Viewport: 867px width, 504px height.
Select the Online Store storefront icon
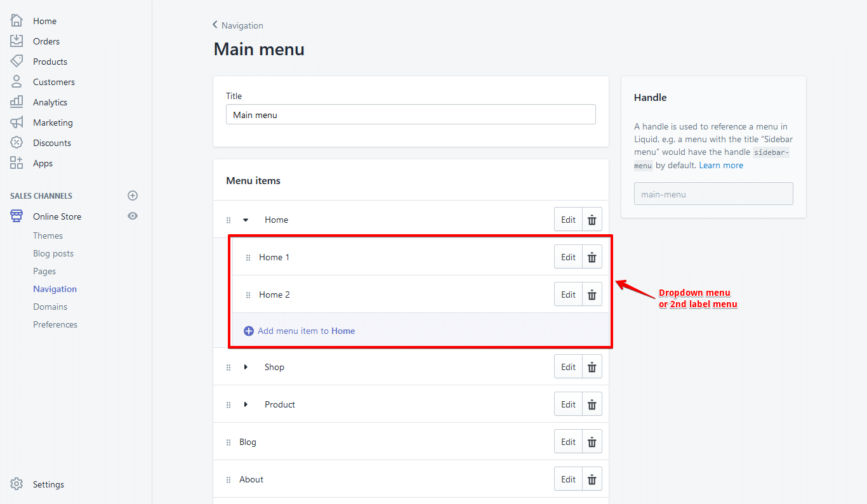pos(17,216)
